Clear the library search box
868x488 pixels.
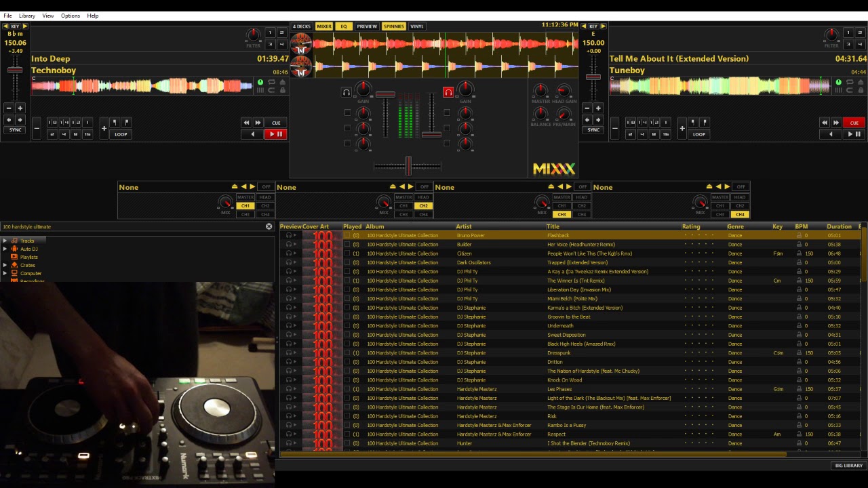coord(269,226)
